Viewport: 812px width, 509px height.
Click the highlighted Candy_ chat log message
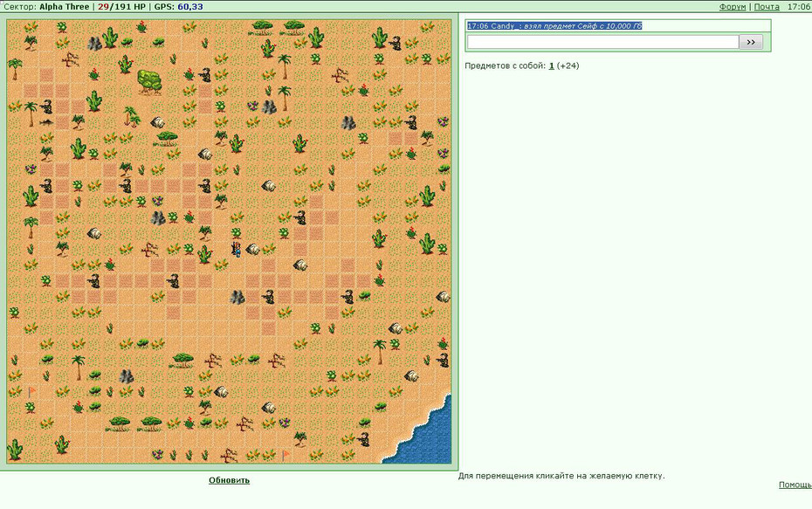click(554, 26)
